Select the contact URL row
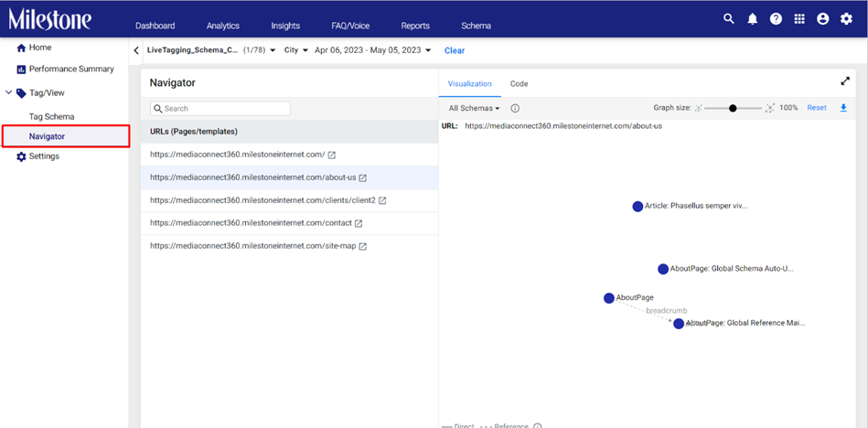The image size is (868, 428). [x=290, y=223]
